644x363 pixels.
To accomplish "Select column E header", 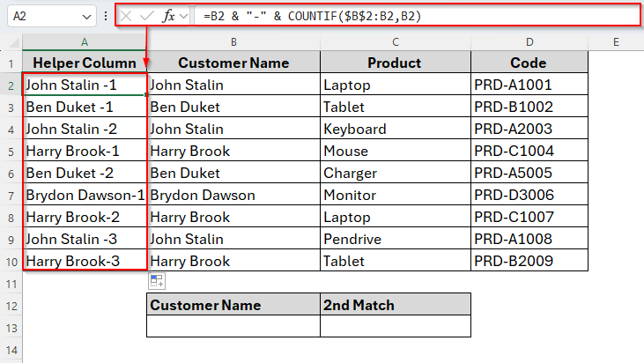I will [615, 41].
